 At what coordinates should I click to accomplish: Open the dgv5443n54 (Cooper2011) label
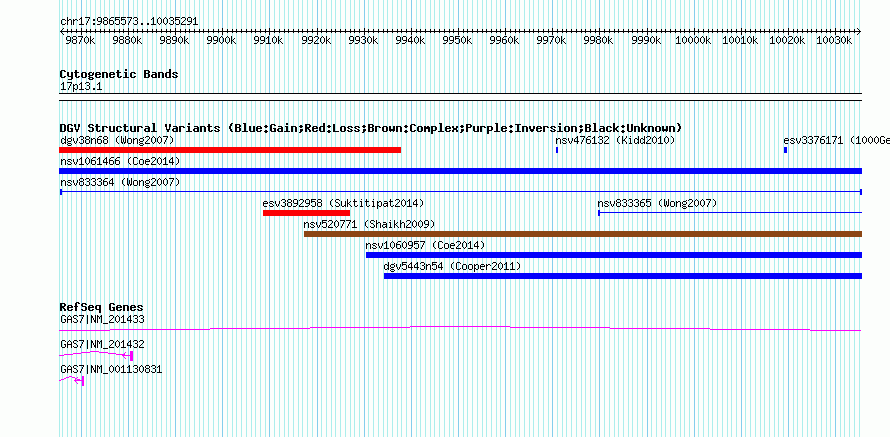[x=452, y=266]
